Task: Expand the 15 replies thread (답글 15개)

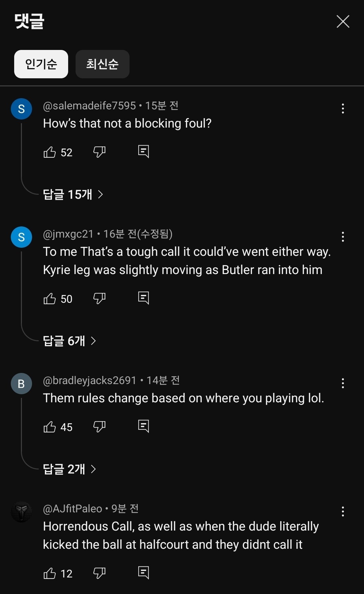Action: [73, 194]
